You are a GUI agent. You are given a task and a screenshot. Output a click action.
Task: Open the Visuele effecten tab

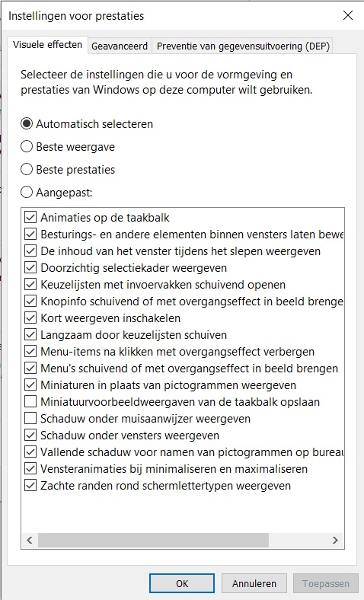pos(47,45)
